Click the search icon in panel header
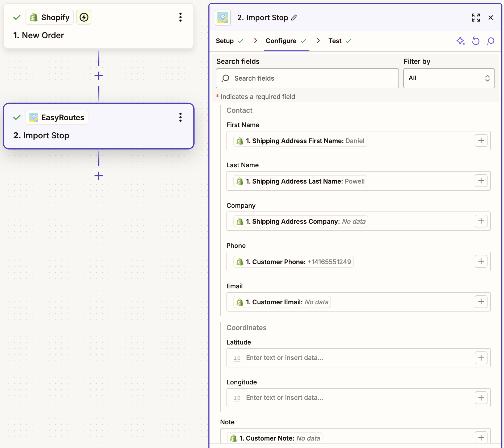Image resolution: width=504 pixels, height=448 pixels. pos(490,41)
